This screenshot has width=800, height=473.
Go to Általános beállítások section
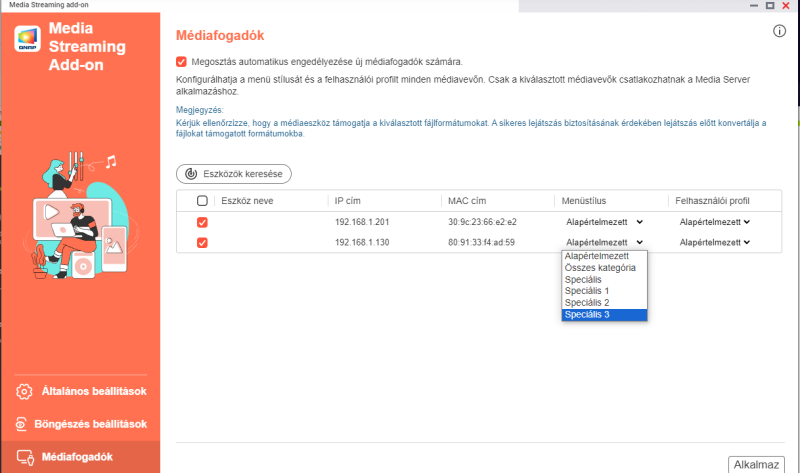[81, 391]
